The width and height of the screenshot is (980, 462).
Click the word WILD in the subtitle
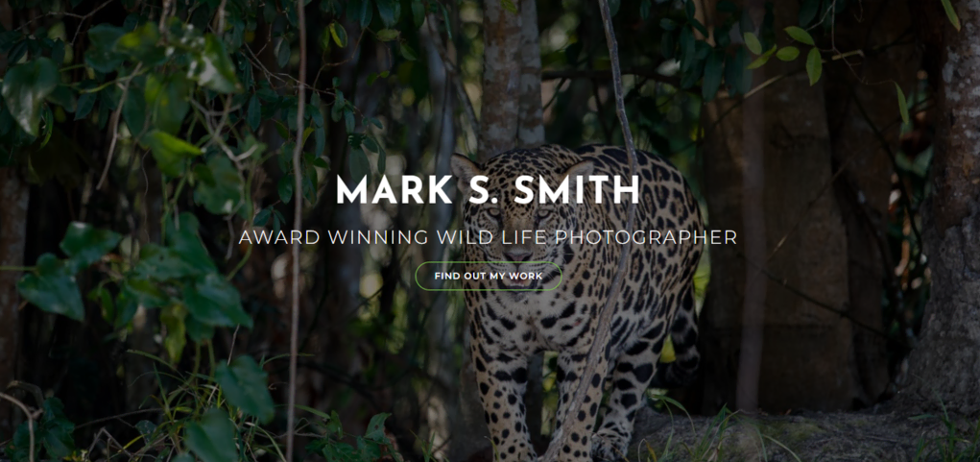point(465,237)
